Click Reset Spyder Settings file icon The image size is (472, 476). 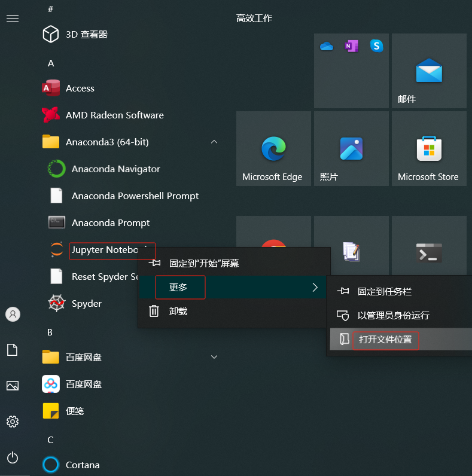(56, 276)
